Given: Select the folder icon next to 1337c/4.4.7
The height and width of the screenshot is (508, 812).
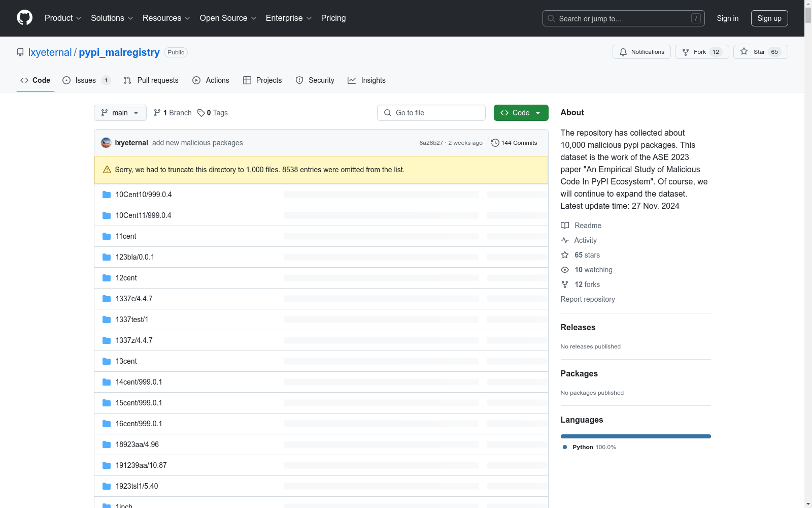Looking at the screenshot, I should tap(107, 299).
